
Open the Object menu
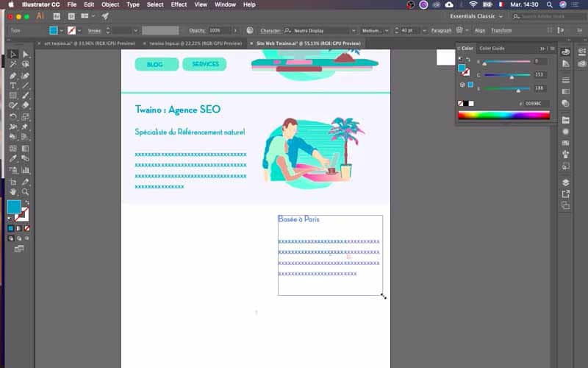[x=110, y=4]
